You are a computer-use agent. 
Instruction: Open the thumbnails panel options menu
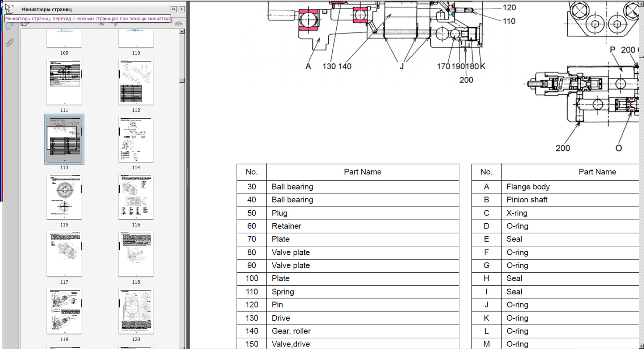coord(24,24)
